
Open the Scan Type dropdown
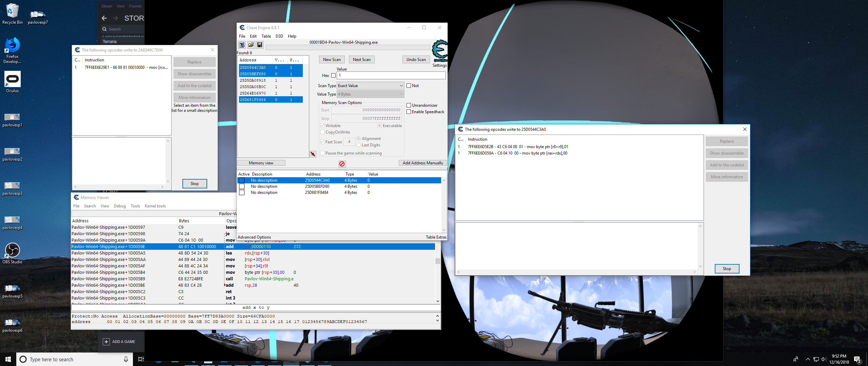tap(371, 86)
